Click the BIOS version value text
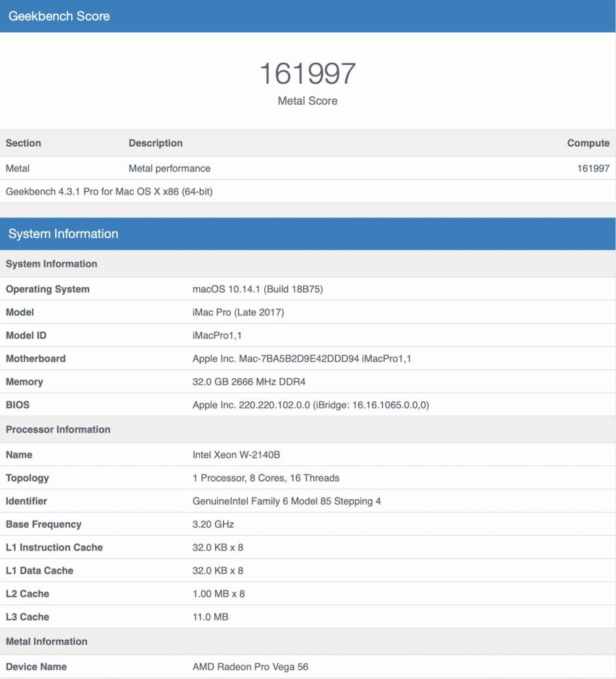This screenshot has width=616, height=679. point(311,405)
